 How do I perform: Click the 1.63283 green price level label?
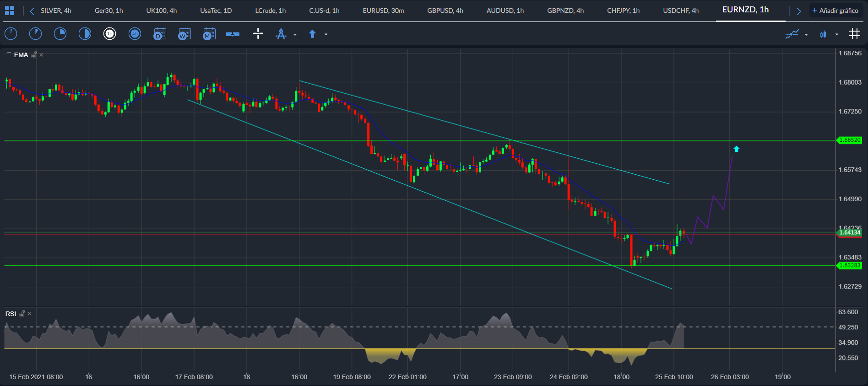pyautogui.click(x=850, y=265)
